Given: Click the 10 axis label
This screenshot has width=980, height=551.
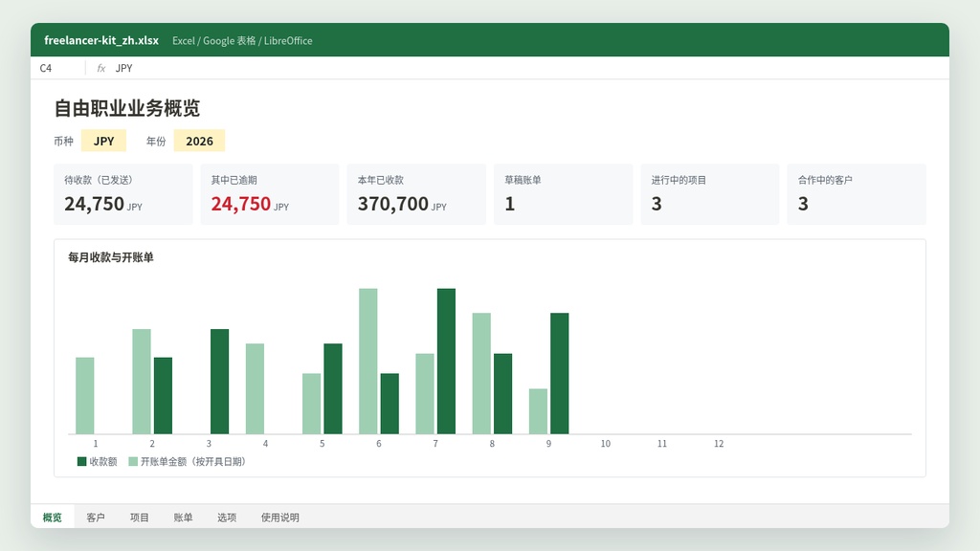Looking at the screenshot, I should pos(606,444).
